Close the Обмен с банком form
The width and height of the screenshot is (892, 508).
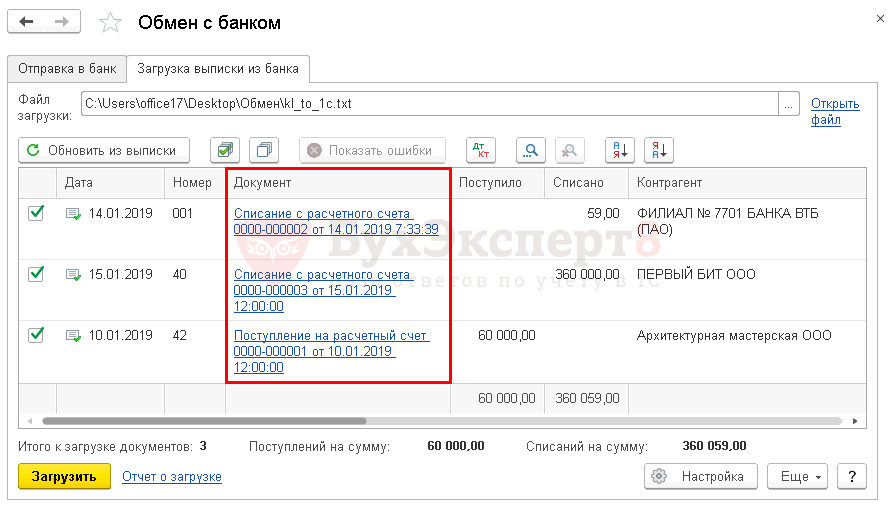(880, 19)
